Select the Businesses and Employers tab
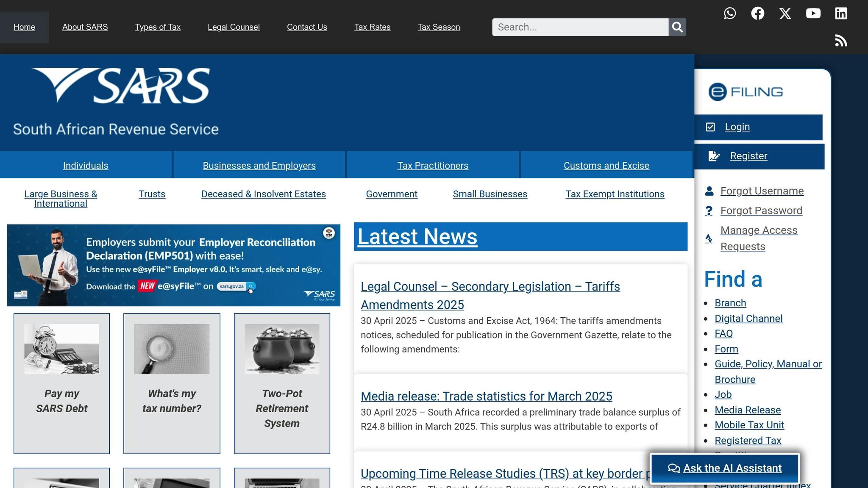 [x=259, y=165]
